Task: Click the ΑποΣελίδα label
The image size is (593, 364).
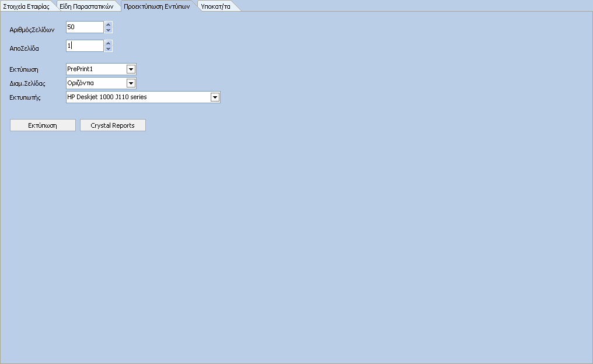Action: point(24,48)
